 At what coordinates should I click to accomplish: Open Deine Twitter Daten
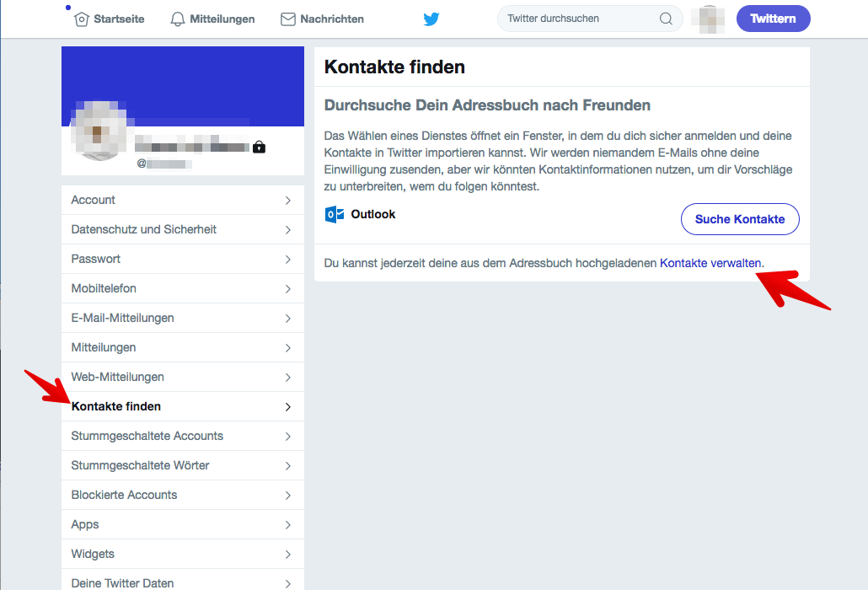183,580
